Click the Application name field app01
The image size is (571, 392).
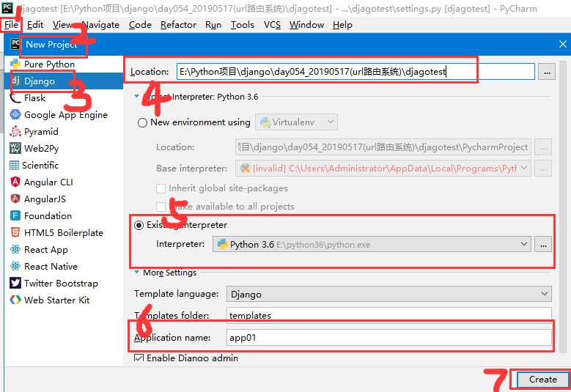click(389, 337)
